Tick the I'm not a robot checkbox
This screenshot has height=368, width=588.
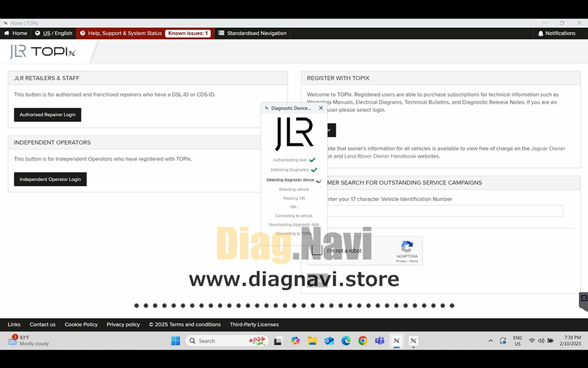point(317,250)
